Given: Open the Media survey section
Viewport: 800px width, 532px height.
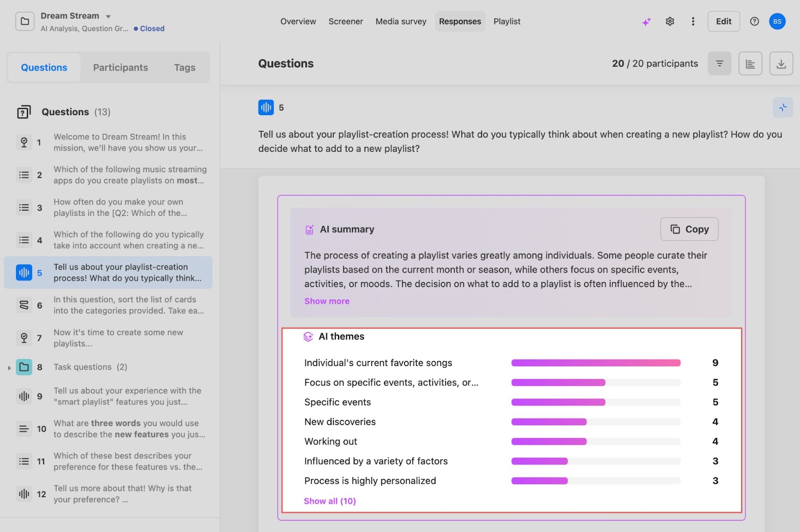Looking at the screenshot, I should [400, 21].
